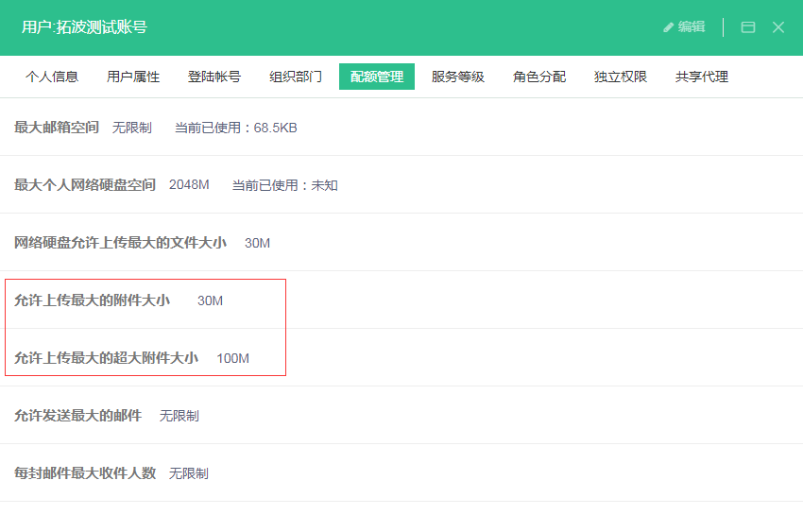This screenshot has height=532, width=803.
Task: Close the 拓波测试账号 user dialog
Action: click(778, 27)
